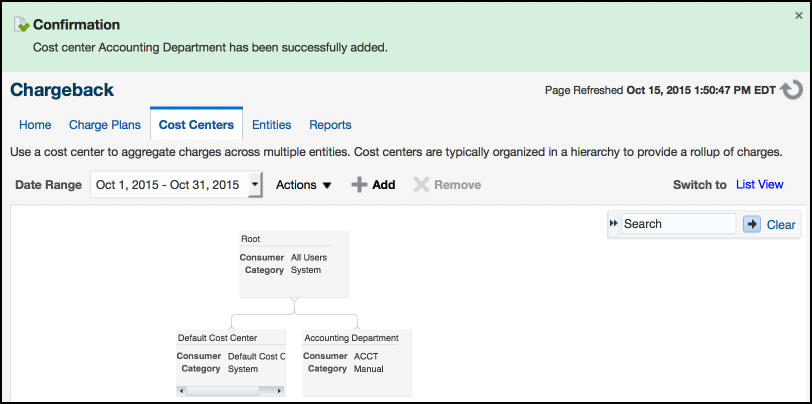Click the page refresh icon
The width and height of the screenshot is (812, 404).
pyautogui.click(x=792, y=90)
